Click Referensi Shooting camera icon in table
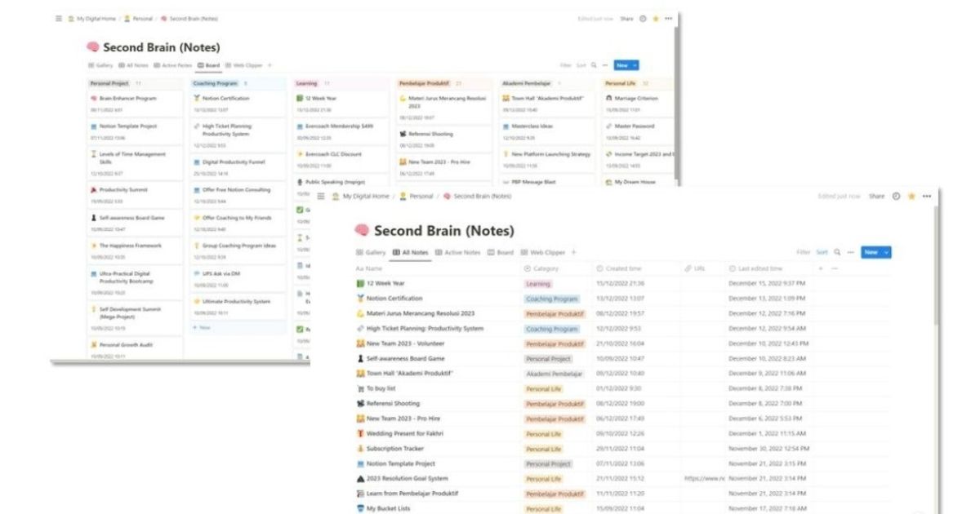Viewport: 980px width, 514px height. click(360, 403)
